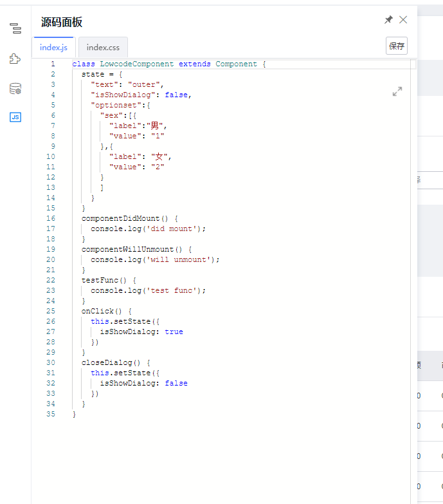
Task: Place cursor on componentDidMount() line
Action: click(130, 219)
